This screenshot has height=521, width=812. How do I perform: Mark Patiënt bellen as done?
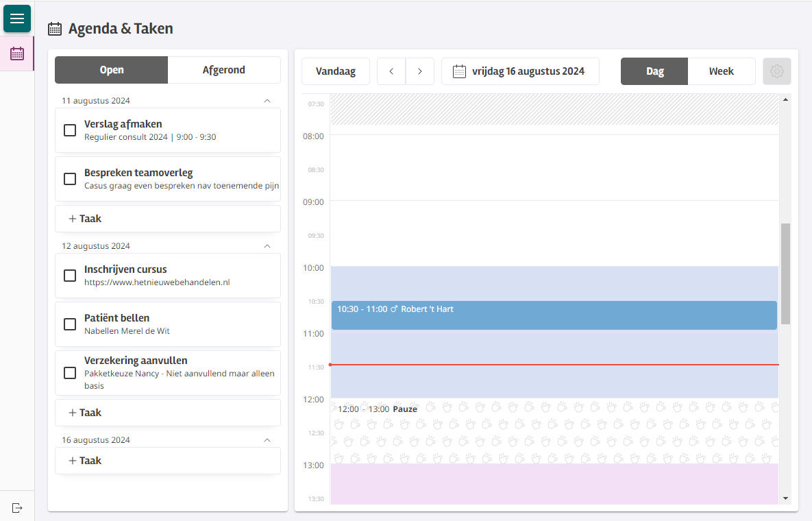click(x=70, y=324)
